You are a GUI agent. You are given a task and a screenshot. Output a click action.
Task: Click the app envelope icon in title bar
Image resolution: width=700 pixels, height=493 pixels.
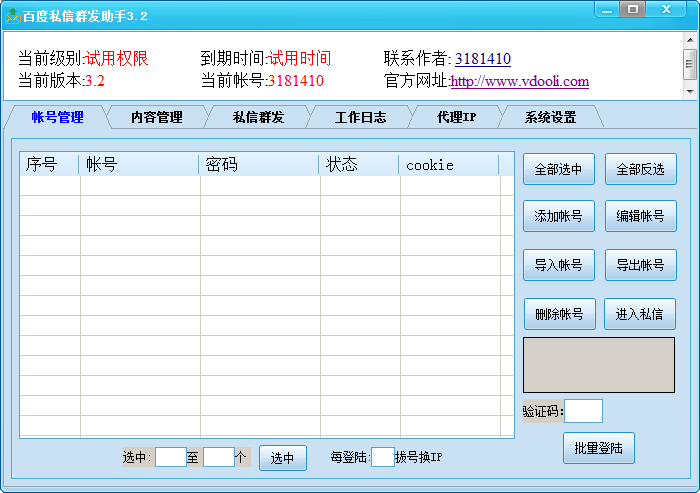click(x=12, y=16)
